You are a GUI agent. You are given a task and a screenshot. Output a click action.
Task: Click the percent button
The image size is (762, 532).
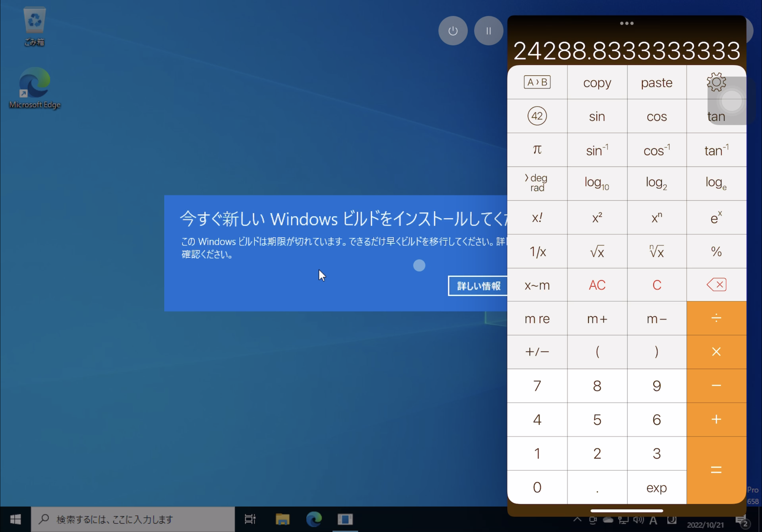[716, 251]
